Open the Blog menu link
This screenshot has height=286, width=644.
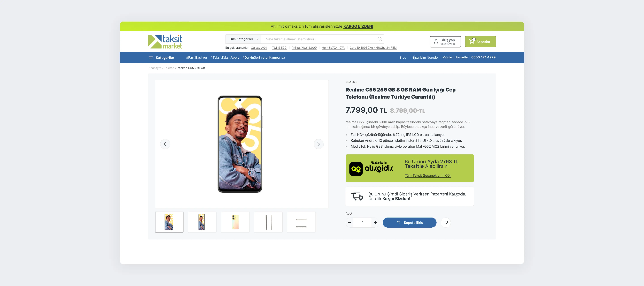403,57
